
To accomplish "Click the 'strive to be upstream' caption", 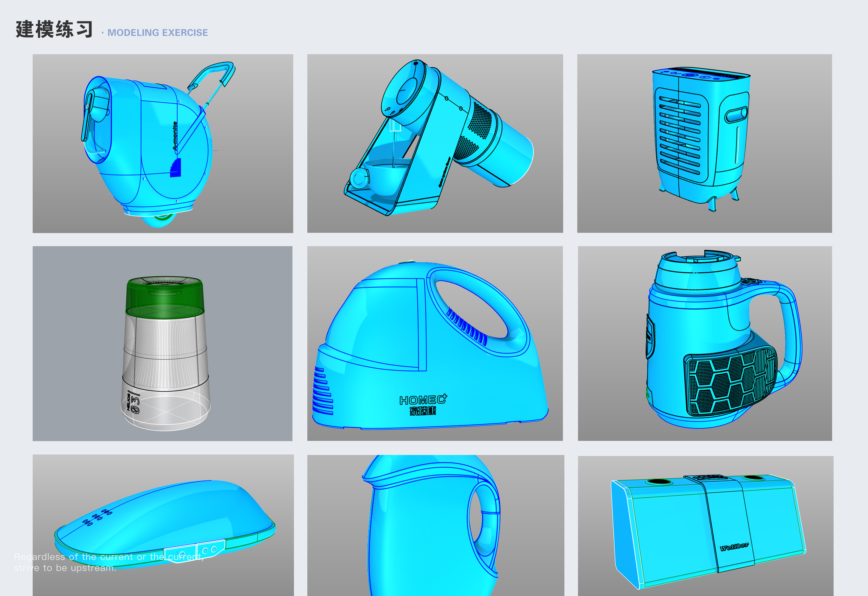I will point(65,568).
